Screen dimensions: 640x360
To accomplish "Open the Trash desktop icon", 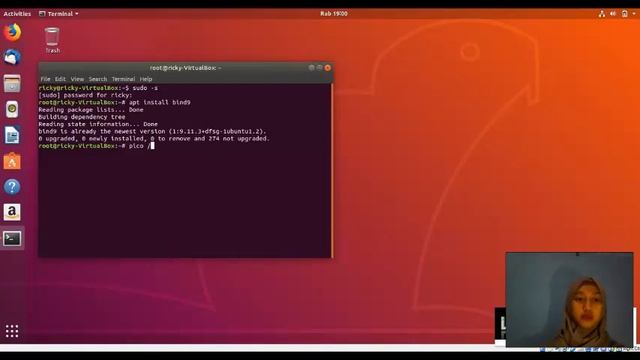I will (x=52, y=40).
